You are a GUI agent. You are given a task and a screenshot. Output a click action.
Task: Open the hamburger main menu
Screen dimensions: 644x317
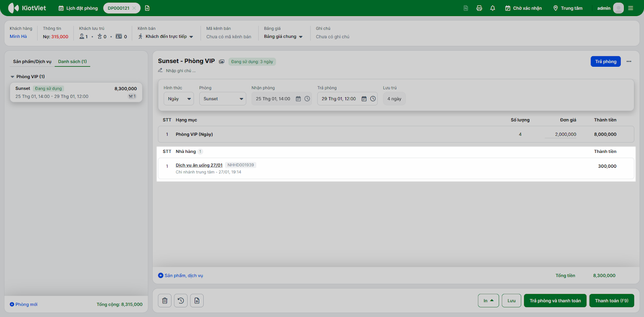631,8
